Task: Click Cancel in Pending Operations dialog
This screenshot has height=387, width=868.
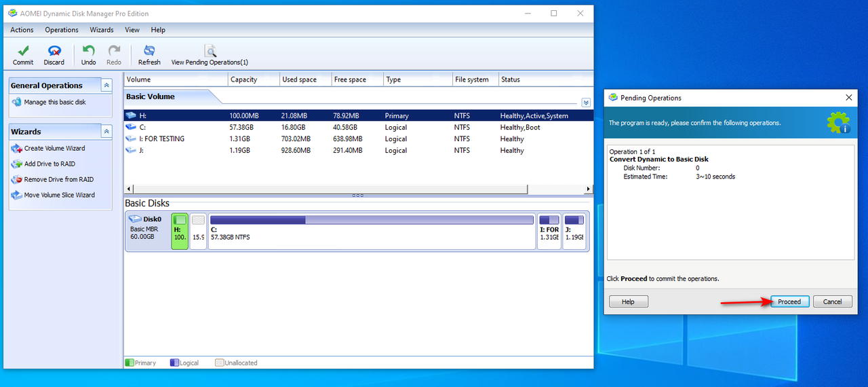Action: pyautogui.click(x=832, y=301)
